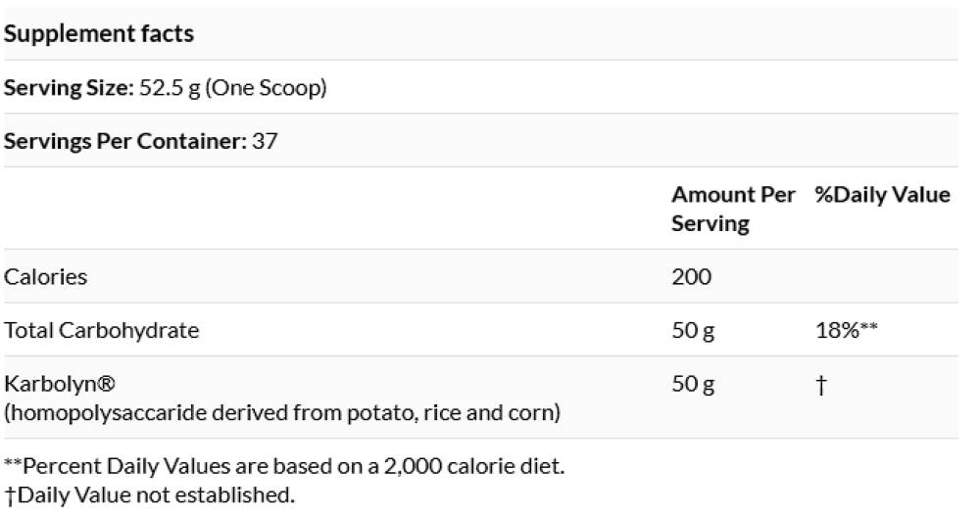Click the "Amount Per Serving" column header
This screenshot has height=517, width=980.
pyautogui.click(x=732, y=209)
